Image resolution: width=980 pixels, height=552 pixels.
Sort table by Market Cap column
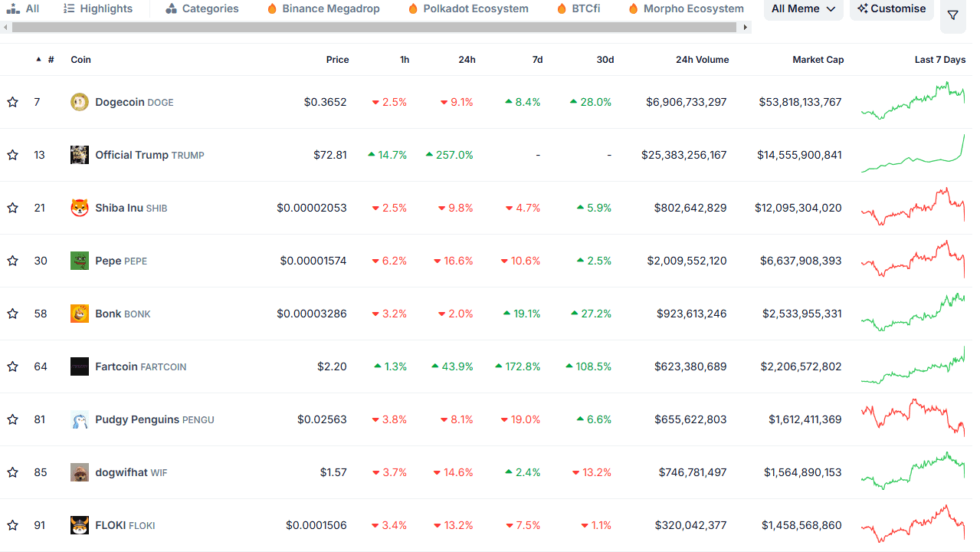[818, 60]
